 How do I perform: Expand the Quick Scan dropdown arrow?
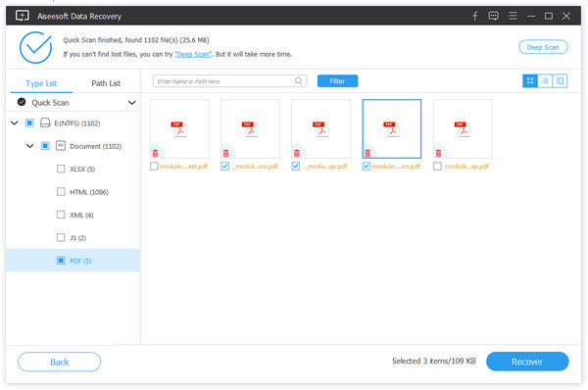131,102
